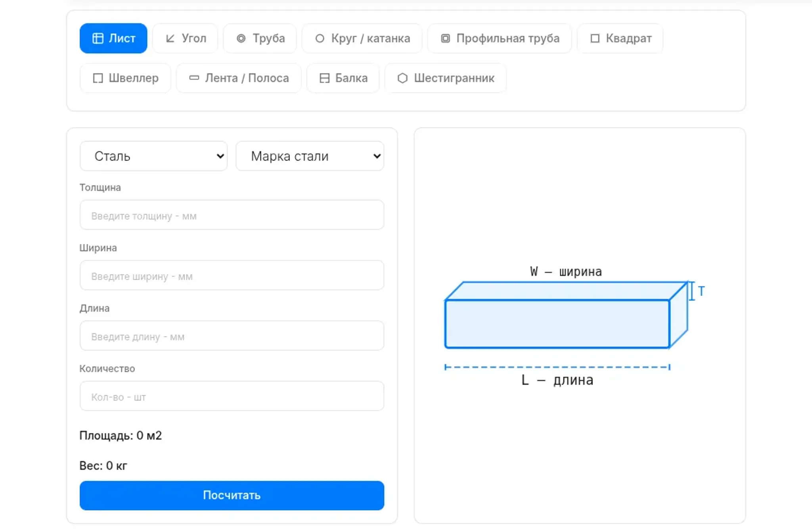Click the angle icon beside Угол
812x530 pixels.
click(x=170, y=38)
